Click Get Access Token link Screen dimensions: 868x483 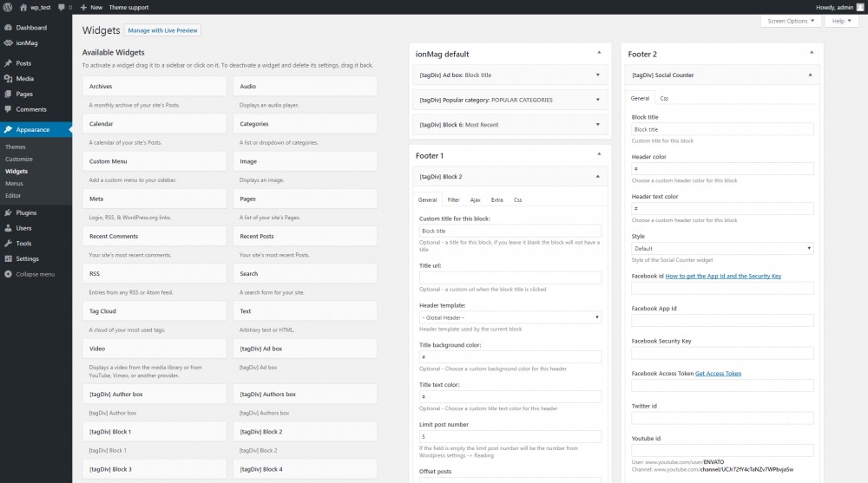[x=718, y=374]
